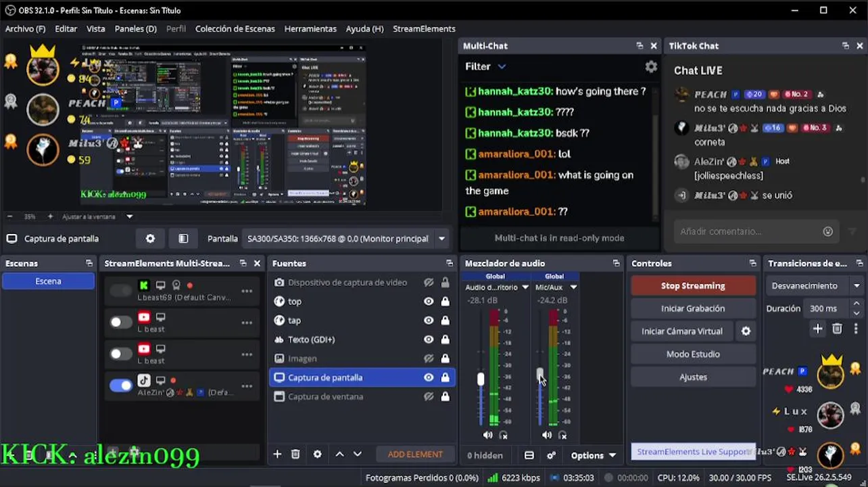Image resolution: width=868 pixels, height=487 pixels.
Task: Open more options for Lbeast69 Kick output
Action: coord(247,291)
